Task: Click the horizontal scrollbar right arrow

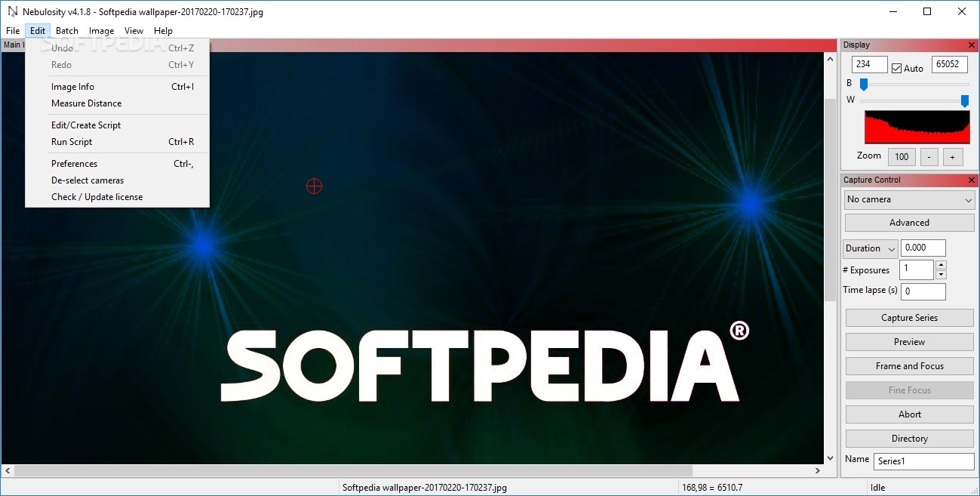Action: click(x=817, y=471)
